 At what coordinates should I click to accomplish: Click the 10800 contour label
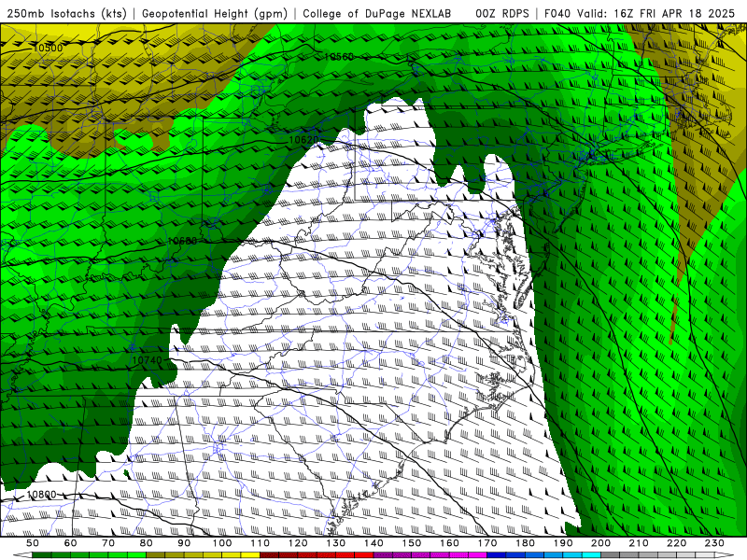[41, 495]
